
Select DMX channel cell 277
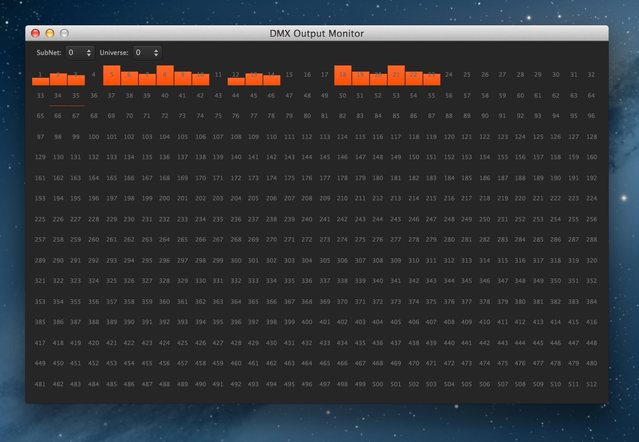[x=396, y=240]
